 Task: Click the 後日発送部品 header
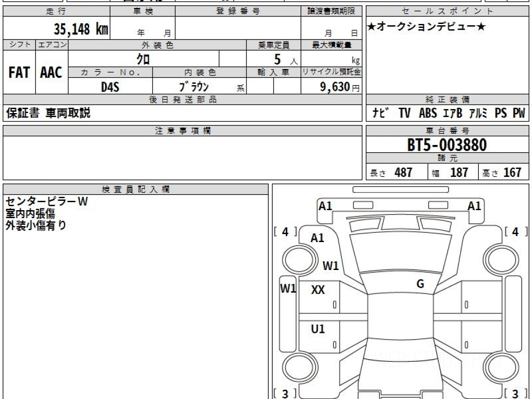(x=183, y=100)
